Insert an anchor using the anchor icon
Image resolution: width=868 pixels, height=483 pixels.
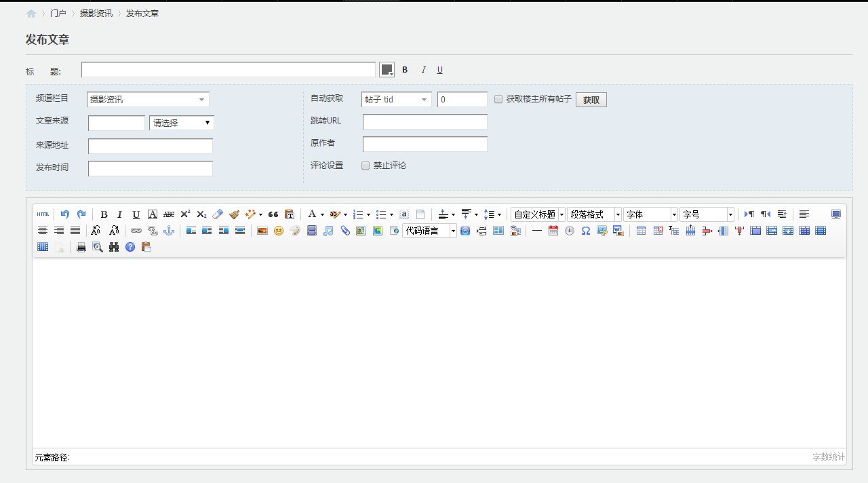click(169, 231)
